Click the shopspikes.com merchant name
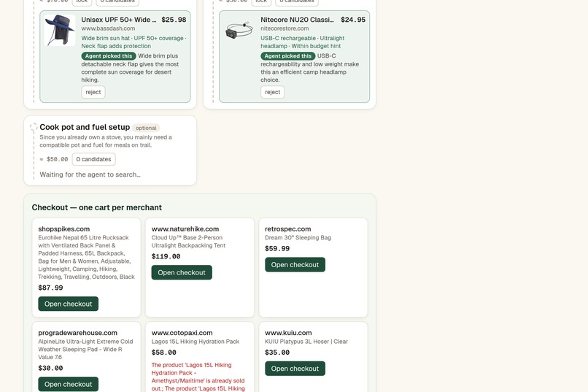Screen dimensions: 588x392 coord(63,228)
